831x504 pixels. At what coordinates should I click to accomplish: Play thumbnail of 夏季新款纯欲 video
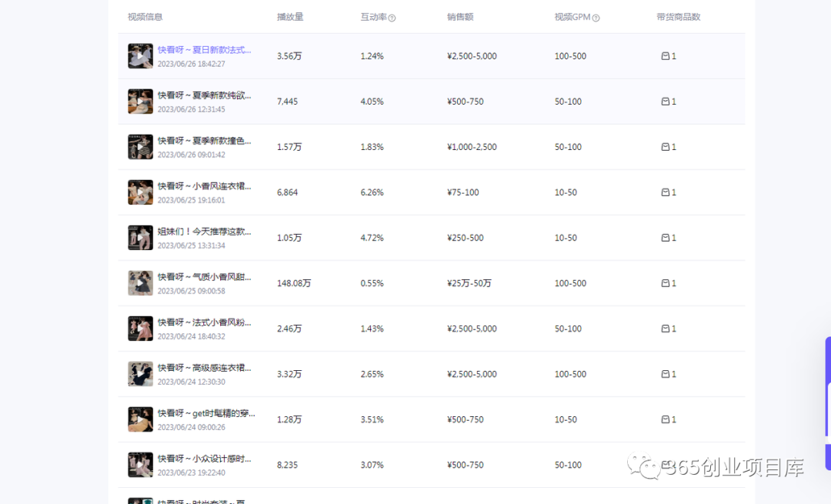click(x=141, y=102)
